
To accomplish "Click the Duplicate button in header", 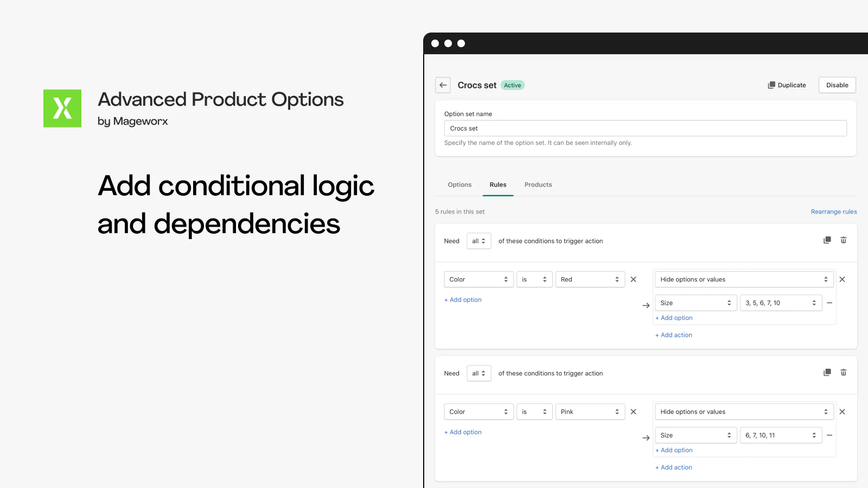I will tap(787, 85).
